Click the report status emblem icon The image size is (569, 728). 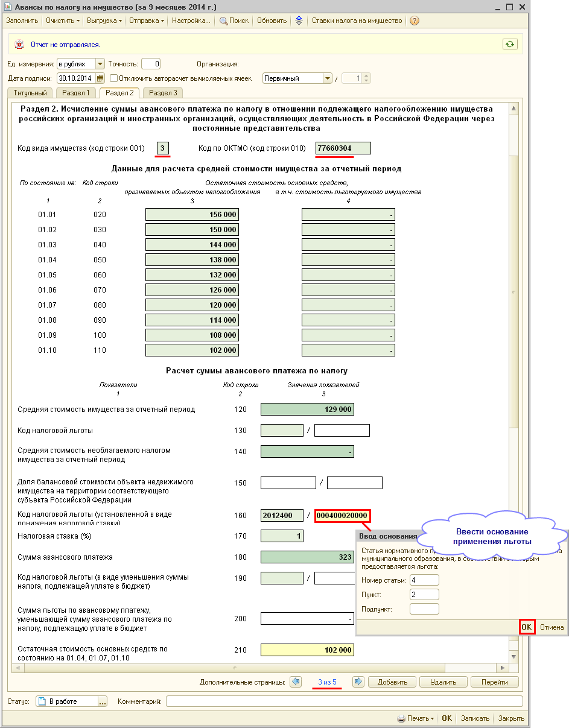(21, 45)
